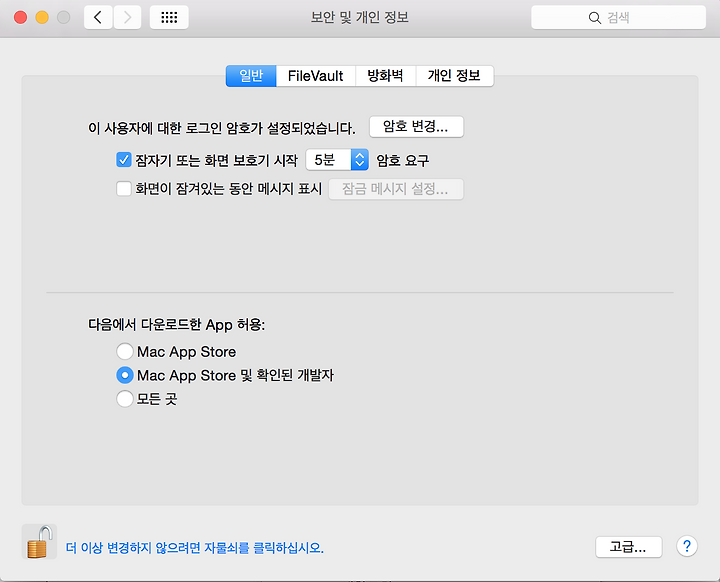Uncheck 잠자기 또는 화면 보호기 시작 checkbox
The width and height of the screenshot is (720, 582).
tap(124, 160)
